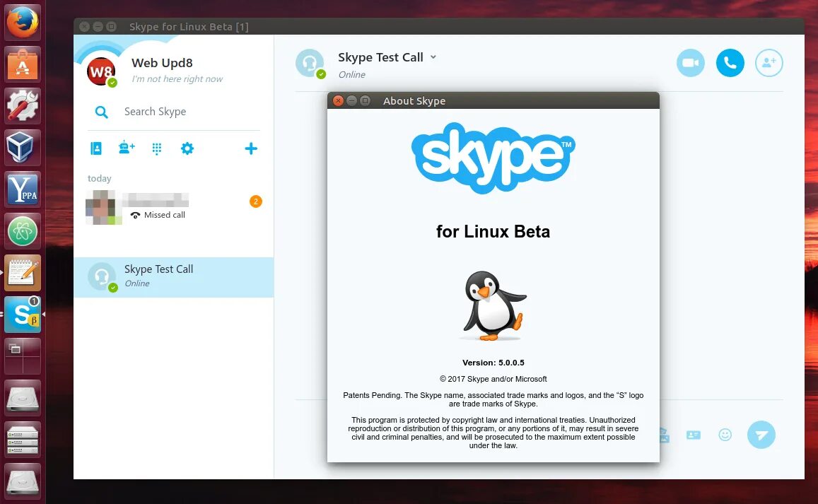818x504 pixels.
Task: Click the Web Upd8 profile avatar
Action: (101, 71)
